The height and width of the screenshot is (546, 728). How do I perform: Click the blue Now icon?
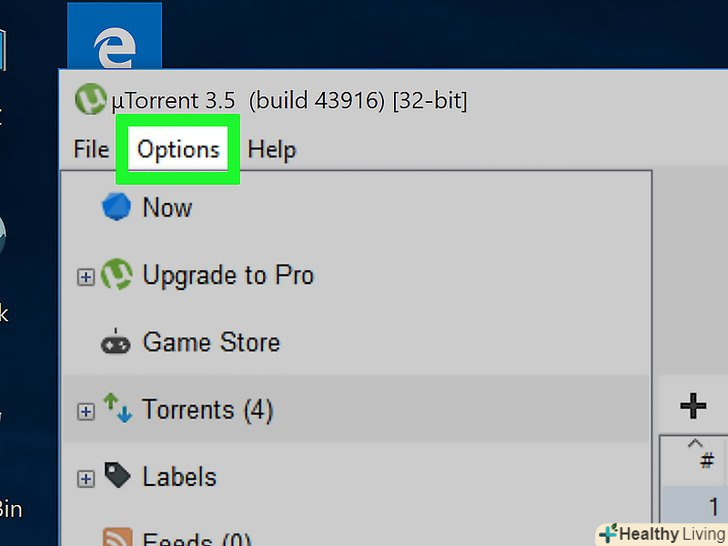pos(116,207)
